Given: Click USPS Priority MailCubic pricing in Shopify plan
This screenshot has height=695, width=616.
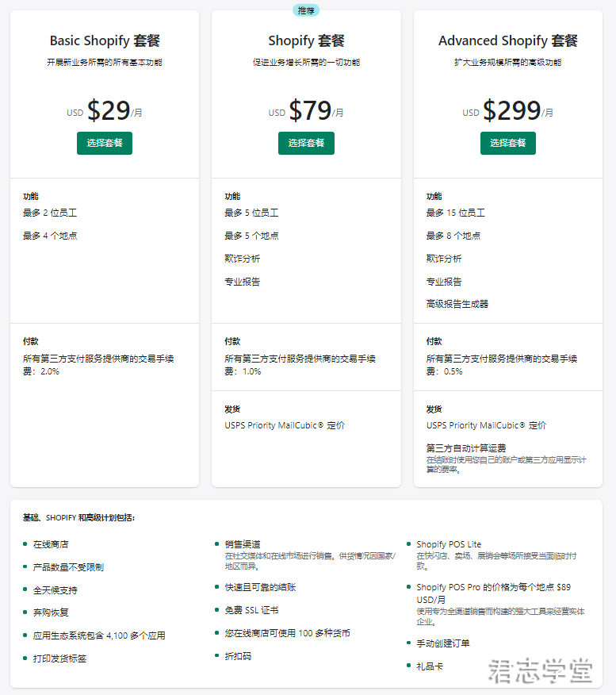Looking at the screenshot, I should pyautogui.click(x=285, y=425).
